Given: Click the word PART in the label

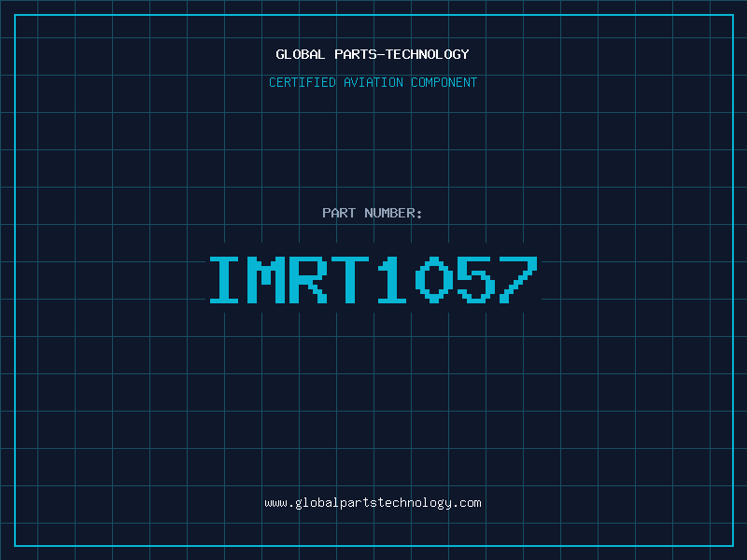Looking at the screenshot, I should pyautogui.click(x=339, y=213).
